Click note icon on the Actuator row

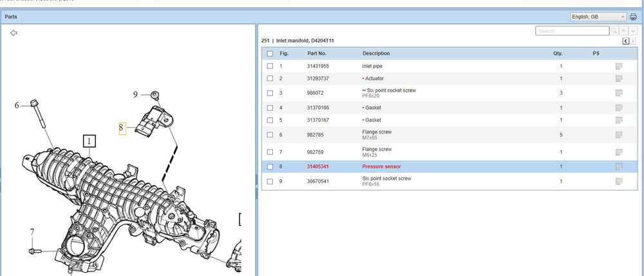coord(618,79)
